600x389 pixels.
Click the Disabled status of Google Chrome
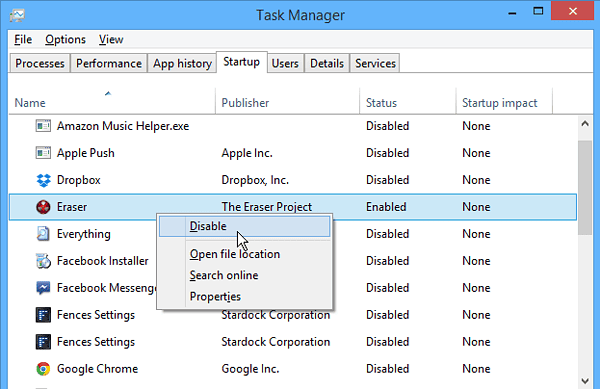tap(387, 369)
